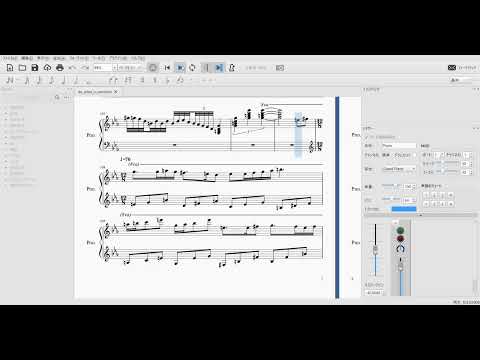
Task: Open the Tools menu
Action: (99, 58)
